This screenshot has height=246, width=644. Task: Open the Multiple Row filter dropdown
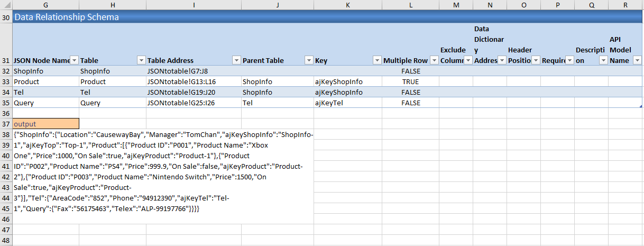[434, 60]
